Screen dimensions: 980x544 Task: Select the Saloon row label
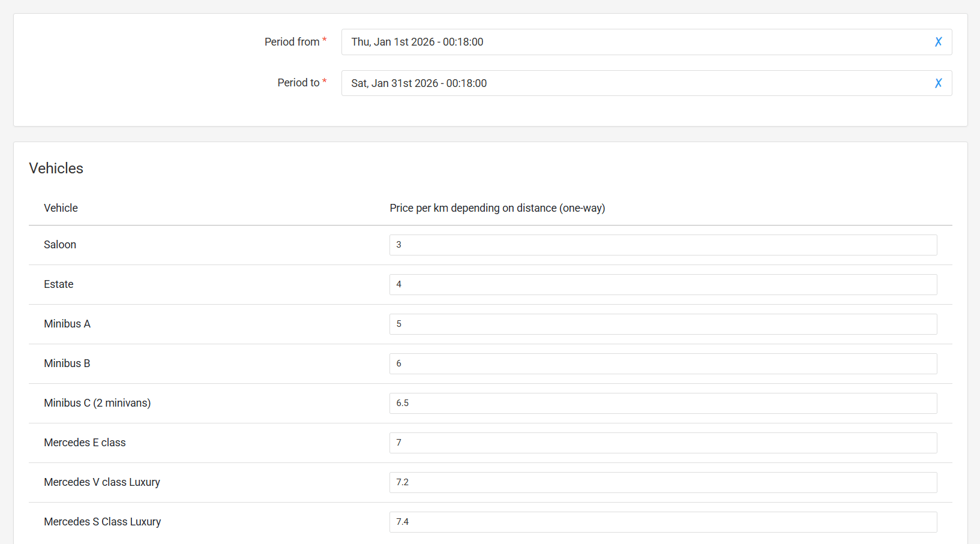click(x=60, y=245)
